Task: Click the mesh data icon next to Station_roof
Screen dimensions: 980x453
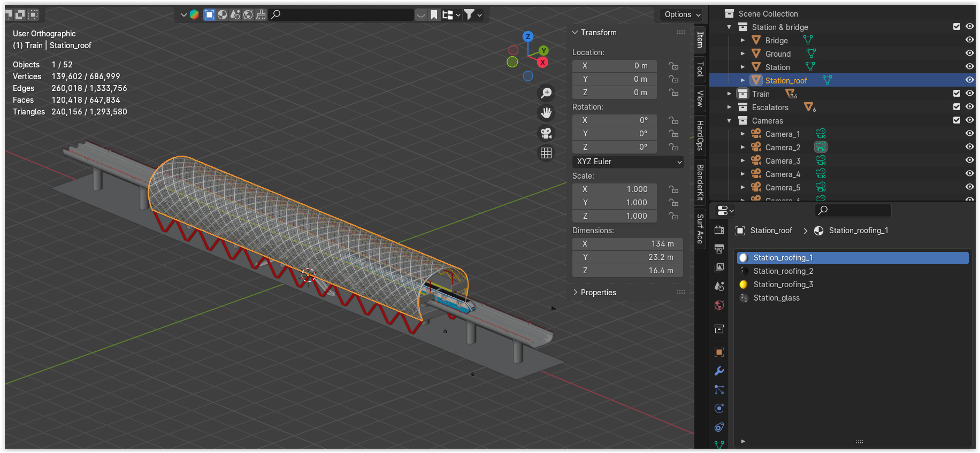Action: (827, 80)
